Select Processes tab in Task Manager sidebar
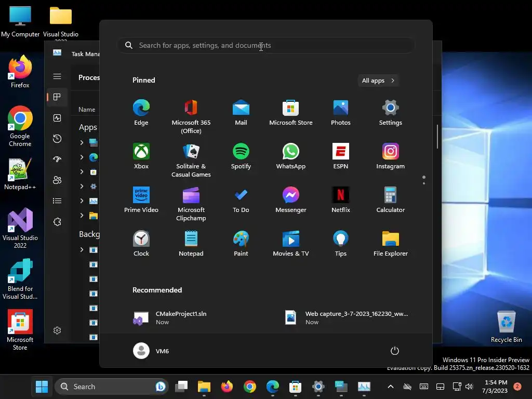 (x=57, y=97)
